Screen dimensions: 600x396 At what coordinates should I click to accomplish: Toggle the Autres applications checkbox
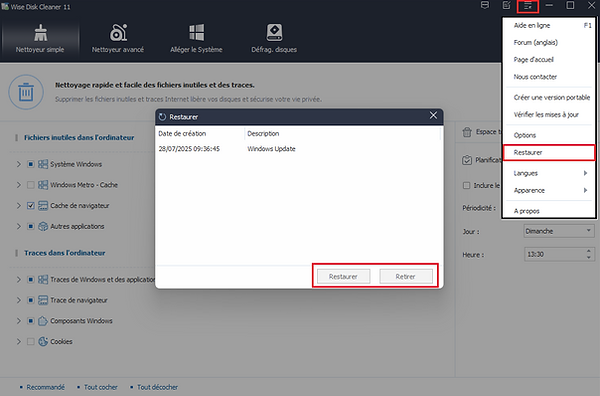coord(31,226)
